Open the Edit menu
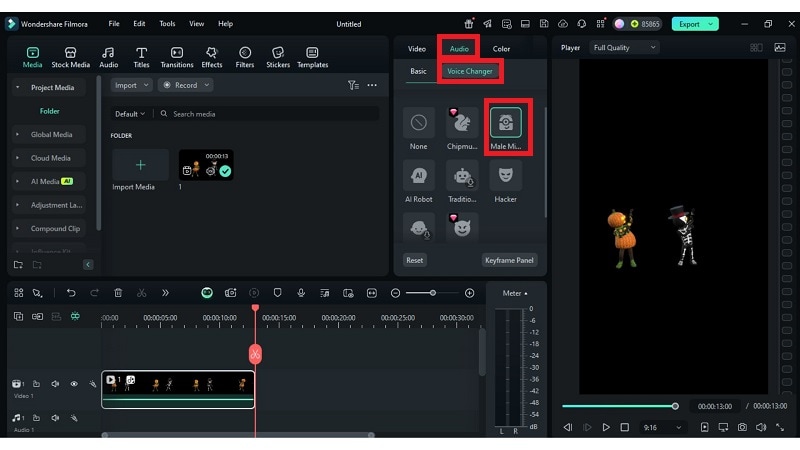The height and width of the screenshot is (450, 800). (139, 23)
